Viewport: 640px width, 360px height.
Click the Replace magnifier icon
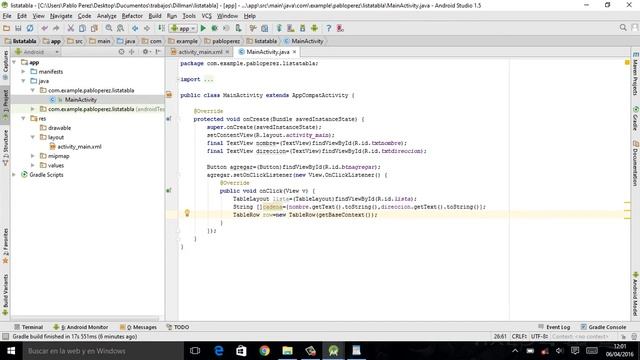(120, 28)
